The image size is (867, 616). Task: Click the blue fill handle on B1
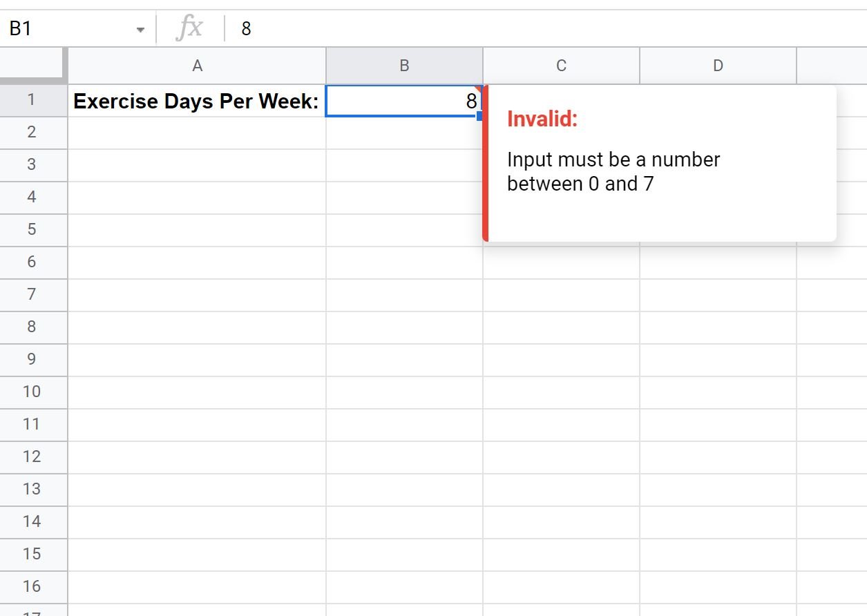[x=479, y=116]
